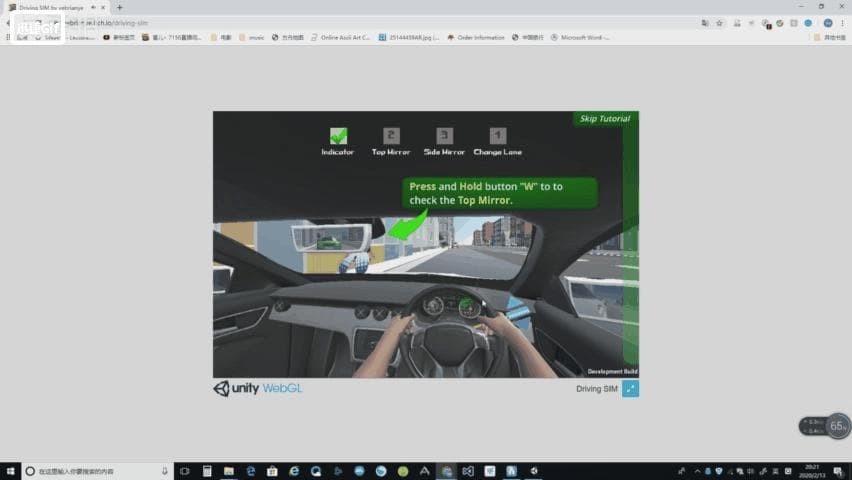Open the Windows notification center
The height and width of the screenshot is (480, 852).
[838, 471]
